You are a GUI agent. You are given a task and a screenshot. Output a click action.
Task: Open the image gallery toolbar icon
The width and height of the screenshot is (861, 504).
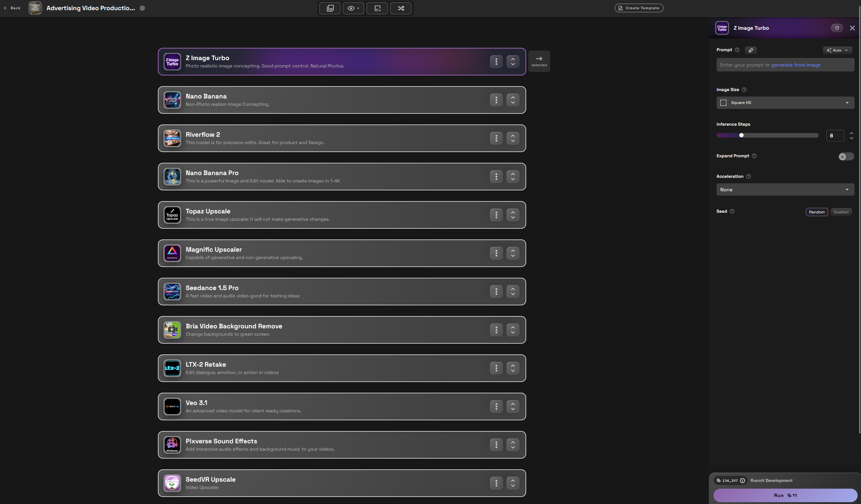click(x=330, y=8)
